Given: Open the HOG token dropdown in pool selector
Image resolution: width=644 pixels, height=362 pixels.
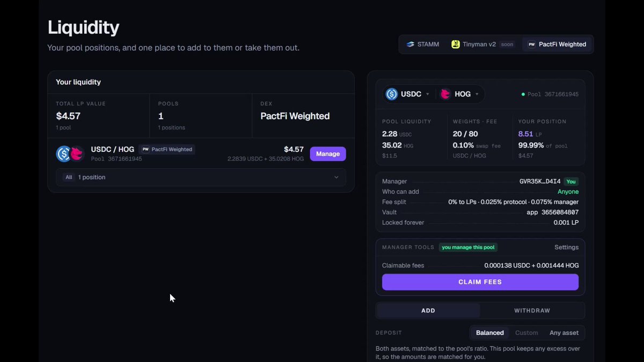Looking at the screenshot, I should (459, 94).
